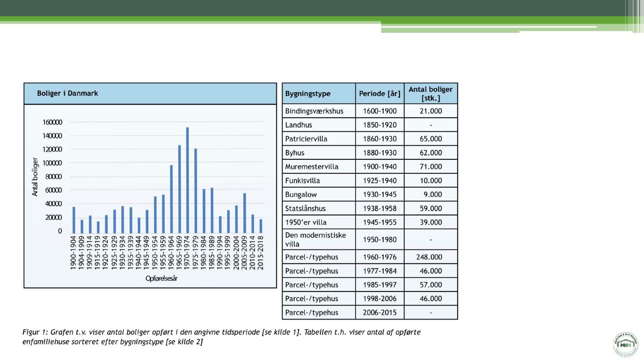Select the "Statslånshus" table cell
This screenshot has height=362, width=644.
pyautogui.click(x=319, y=209)
